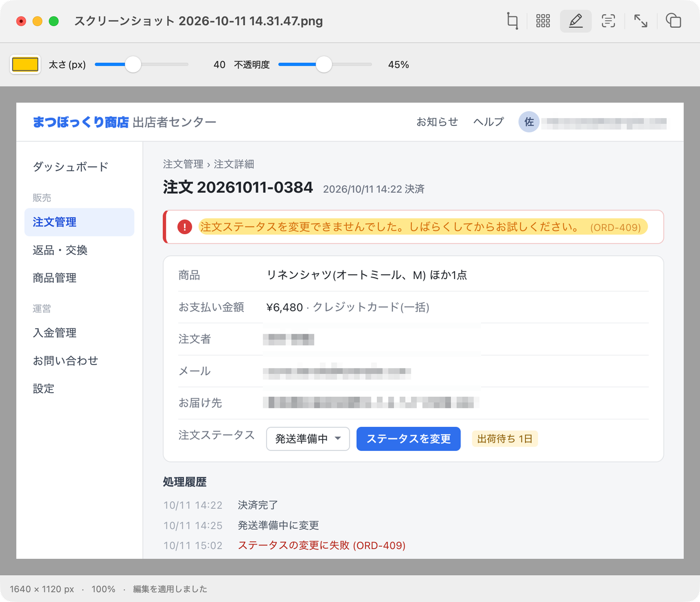Click the 100% zoom level in status bar
Screen dimensions: 700x602
coord(103,589)
